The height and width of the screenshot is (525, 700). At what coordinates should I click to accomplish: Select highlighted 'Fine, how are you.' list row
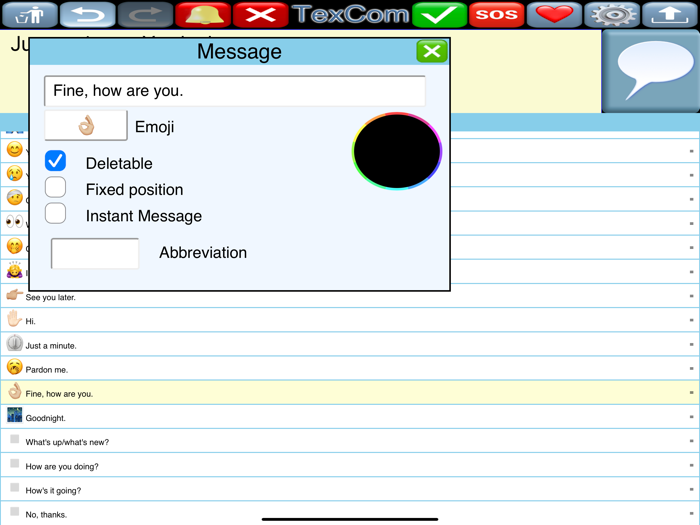click(x=350, y=393)
